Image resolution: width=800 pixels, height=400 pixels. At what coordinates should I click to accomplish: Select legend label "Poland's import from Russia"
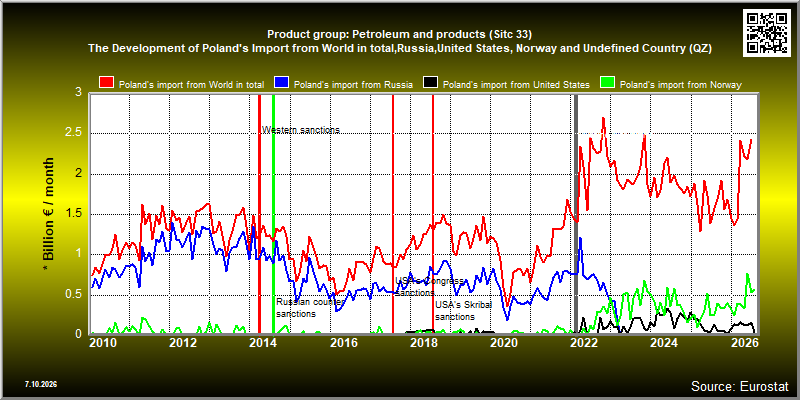(x=354, y=85)
